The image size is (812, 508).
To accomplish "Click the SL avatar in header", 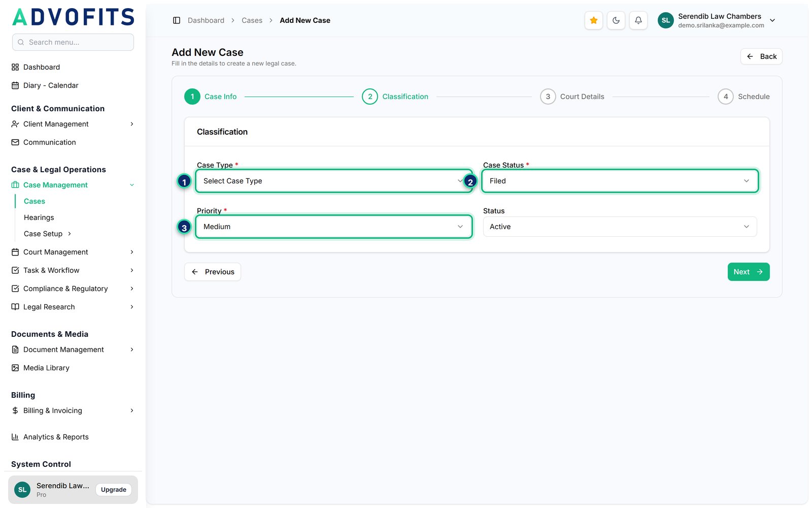I will [665, 20].
